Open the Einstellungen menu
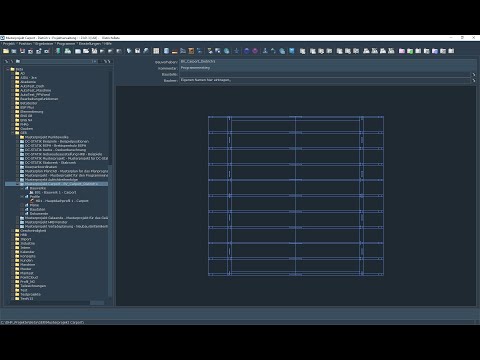The width and height of the screenshot is (480, 360). [x=90, y=44]
